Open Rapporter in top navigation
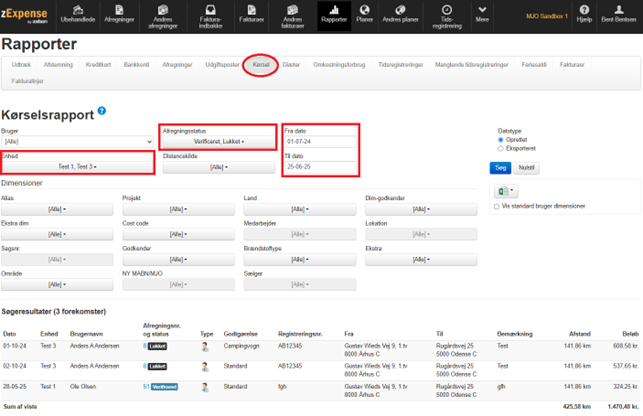 click(334, 14)
